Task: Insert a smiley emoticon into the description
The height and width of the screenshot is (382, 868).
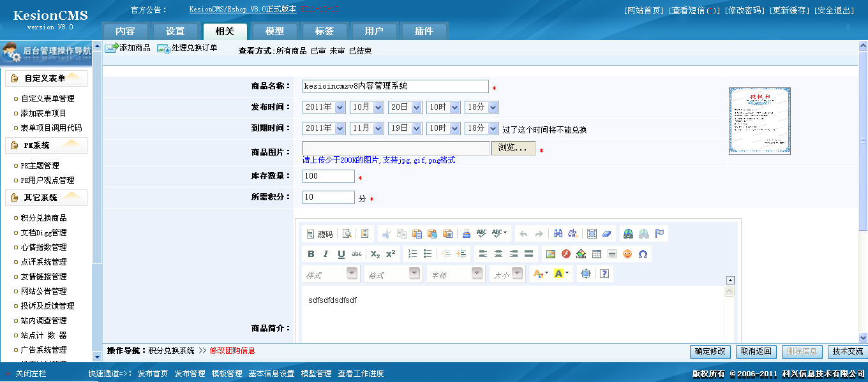Action: pos(626,254)
